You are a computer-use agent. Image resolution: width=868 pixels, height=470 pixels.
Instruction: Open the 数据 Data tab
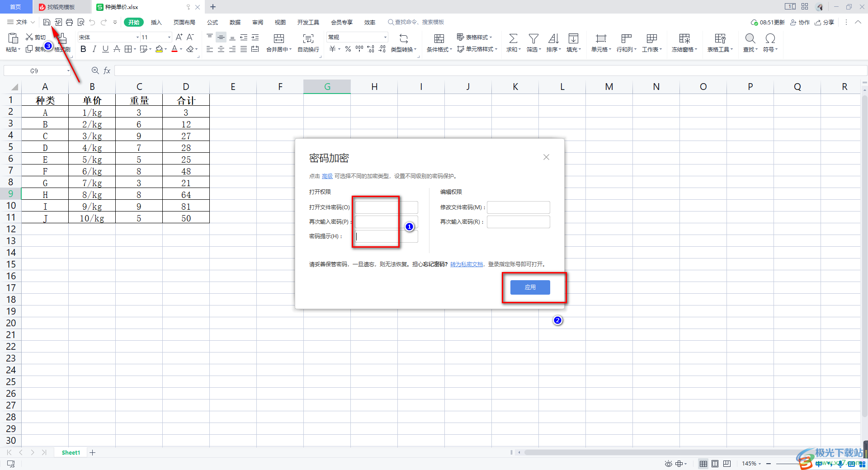pyautogui.click(x=235, y=22)
